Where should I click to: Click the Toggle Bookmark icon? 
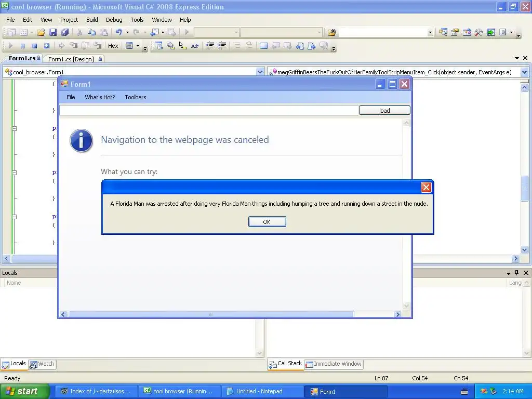coord(263,46)
